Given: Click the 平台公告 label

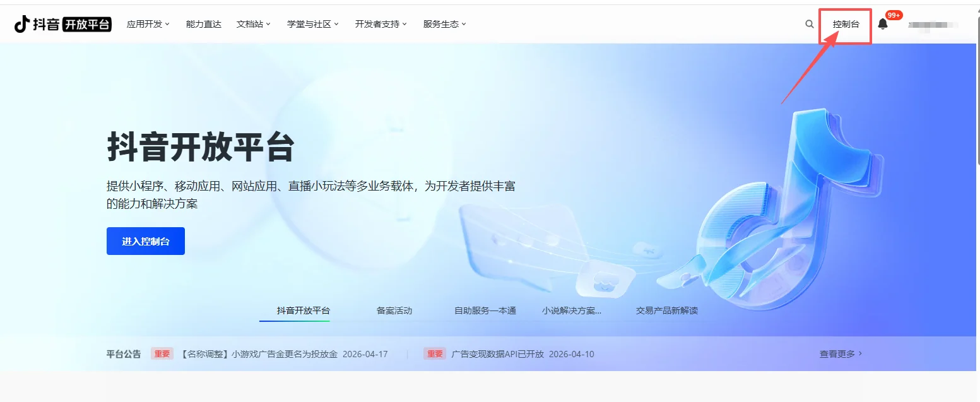Looking at the screenshot, I should (x=124, y=354).
